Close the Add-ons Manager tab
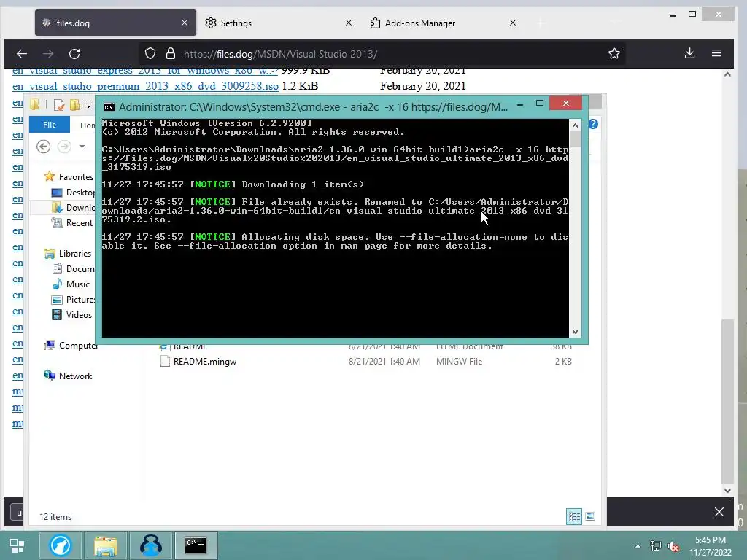This screenshot has width=747, height=560. [x=513, y=23]
